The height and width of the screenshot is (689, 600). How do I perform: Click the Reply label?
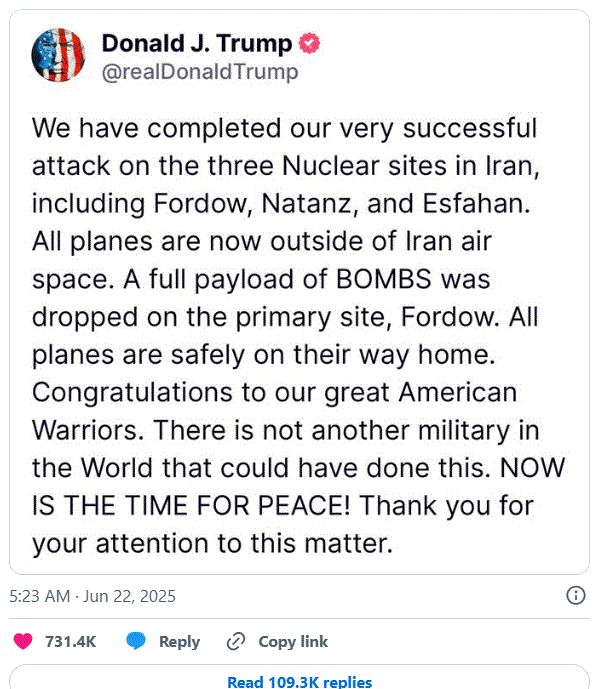pos(179,642)
